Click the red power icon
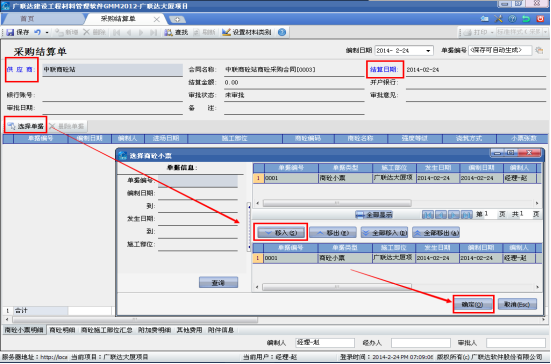 pyautogui.click(x=540, y=19)
